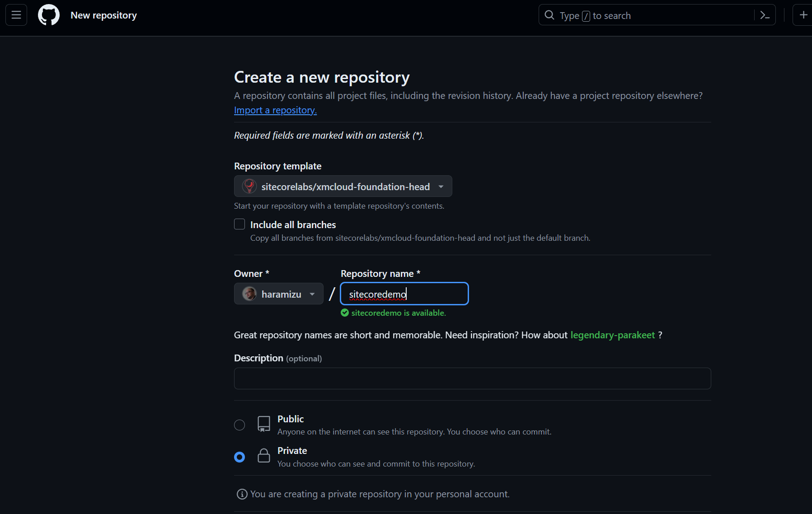Viewport: 812px width, 514px height.
Task: Click the Include all branches label
Action: (x=293, y=225)
